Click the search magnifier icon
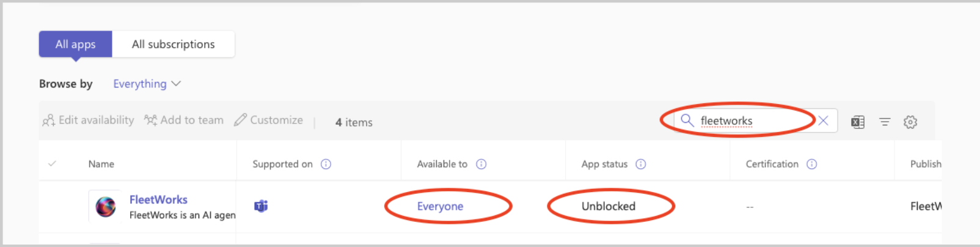Viewport: 980px width, 247px height. 687,120
